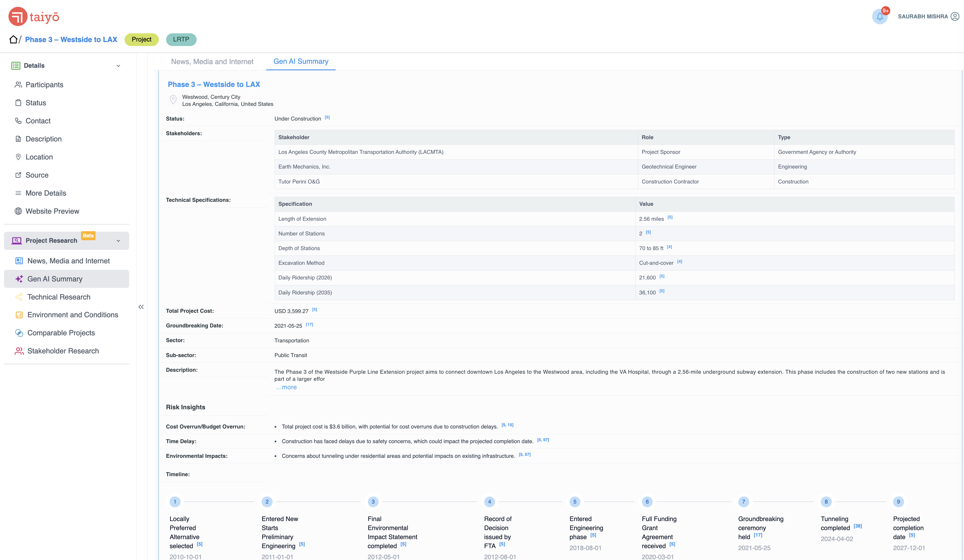Open Website Preview globe item
This screenshot has height=560, width=964.
[52, 211]
